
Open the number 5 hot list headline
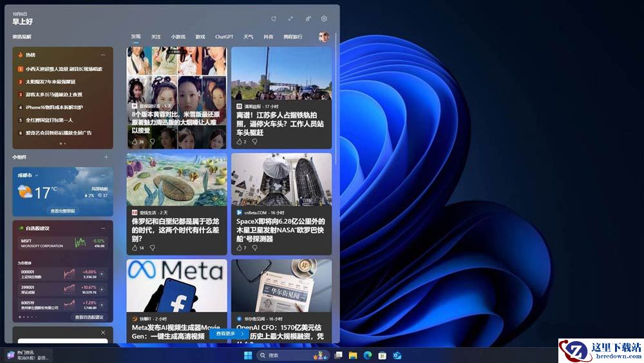[50, 120]
